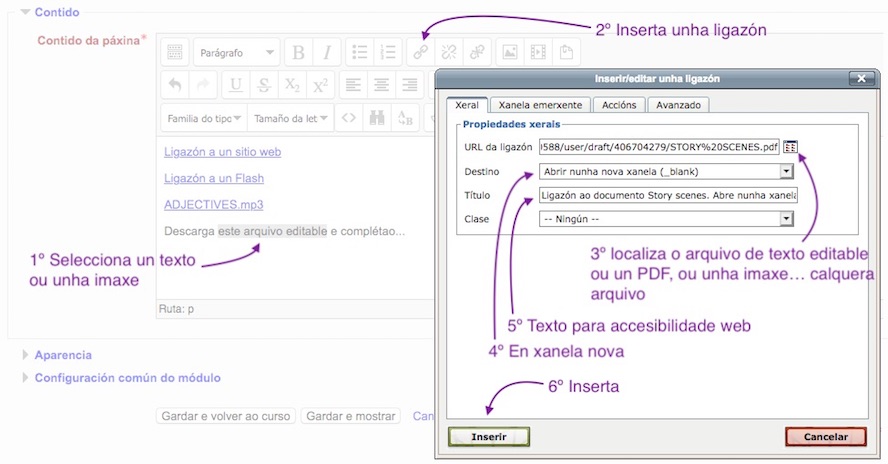Close the Inserir/editar unha ligazón dialog

coord(861,78)
